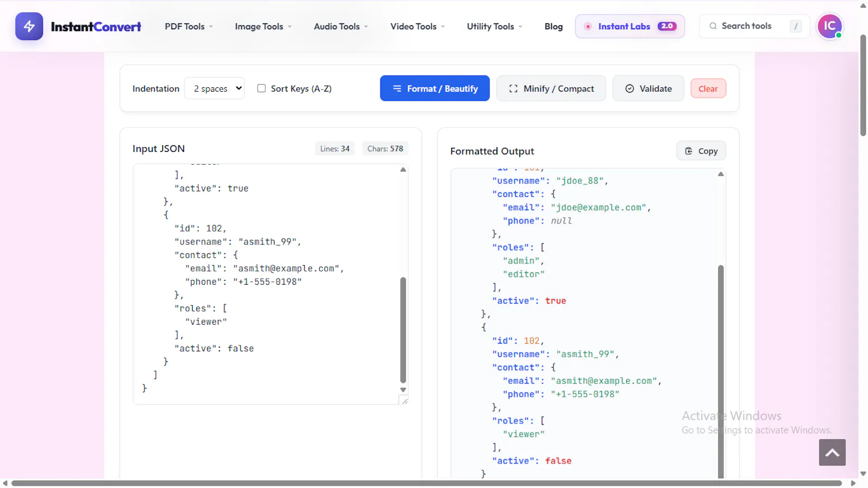
Task: Open the Audio Tools menu
Action: pos(341,26)
